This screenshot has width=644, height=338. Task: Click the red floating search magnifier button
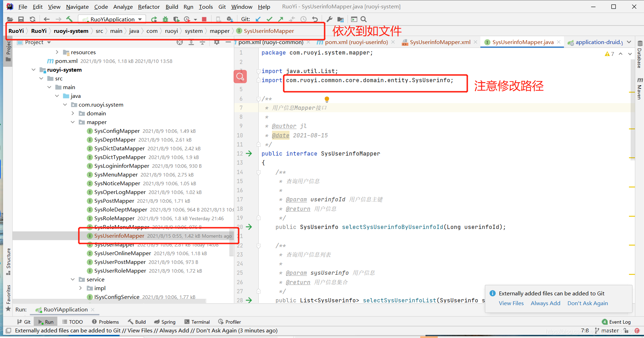click(240, 76)
